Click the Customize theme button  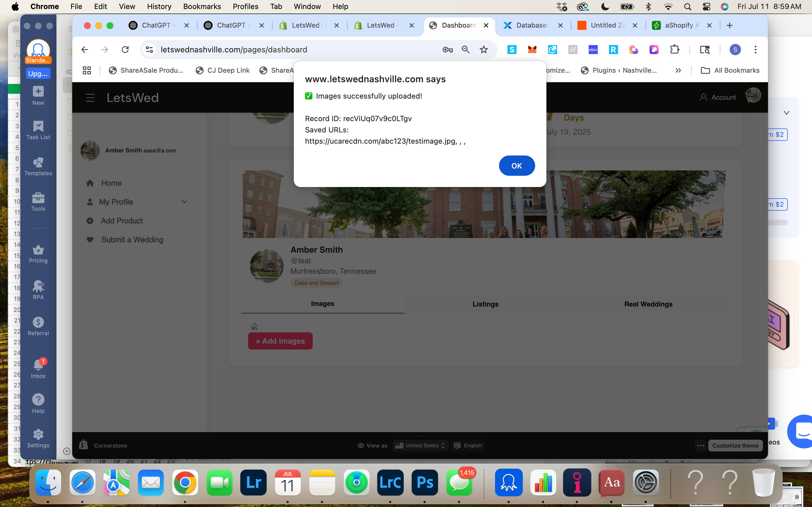point(735,445)
